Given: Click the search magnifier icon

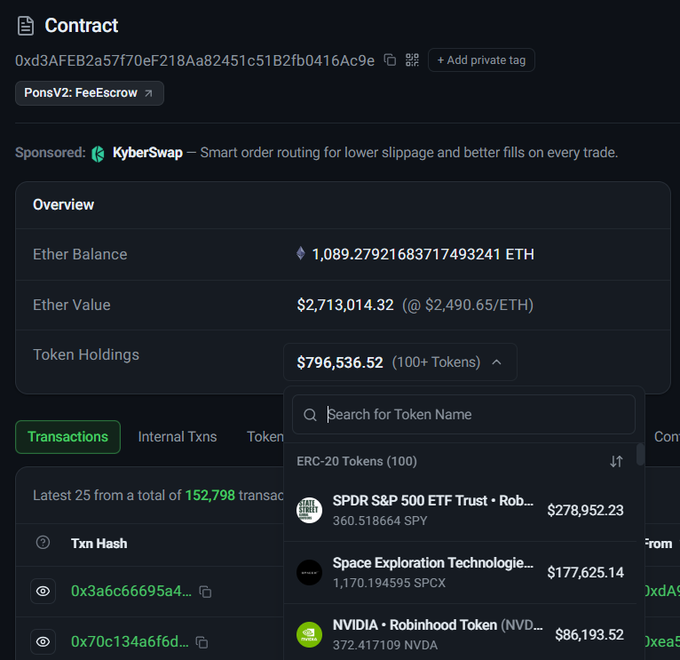Looking at the screenshot, I should [x=310, y=415].
